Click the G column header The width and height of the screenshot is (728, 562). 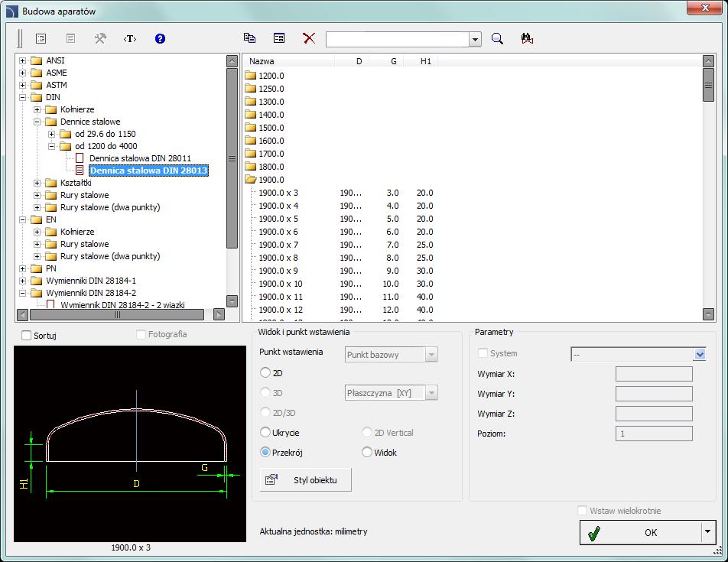[x=387, y=61]
